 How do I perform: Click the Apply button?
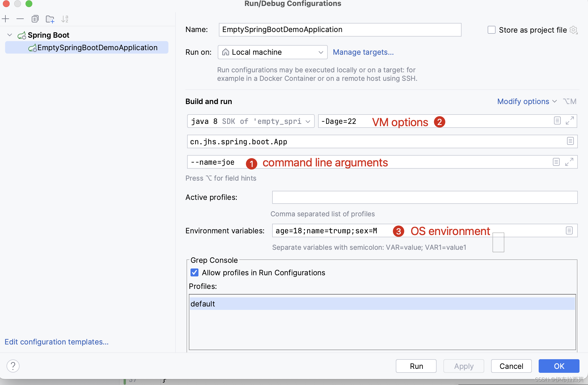[464, 366]
